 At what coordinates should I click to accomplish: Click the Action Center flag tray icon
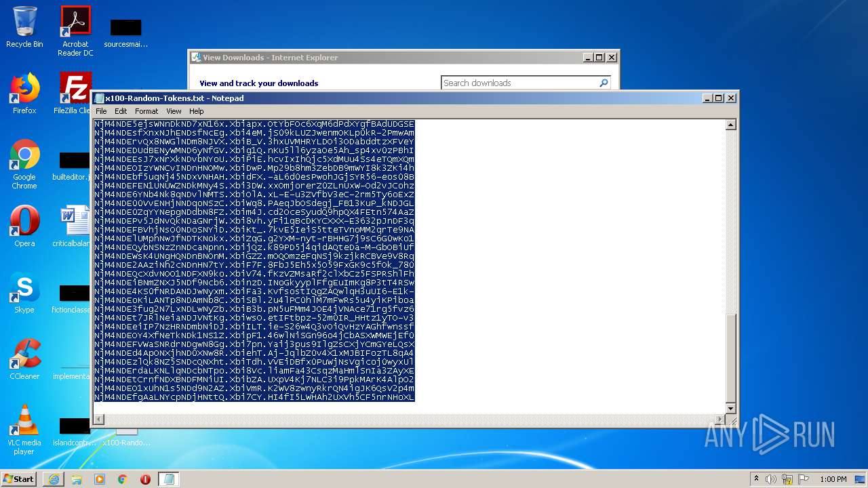(x=804, y=479)
